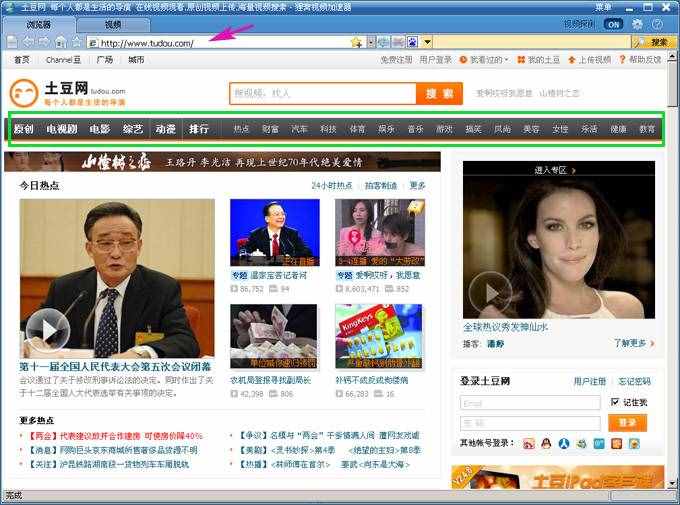Open the 忘记密码 link
This screenshot has height=505, width=680.
point(634,382)
